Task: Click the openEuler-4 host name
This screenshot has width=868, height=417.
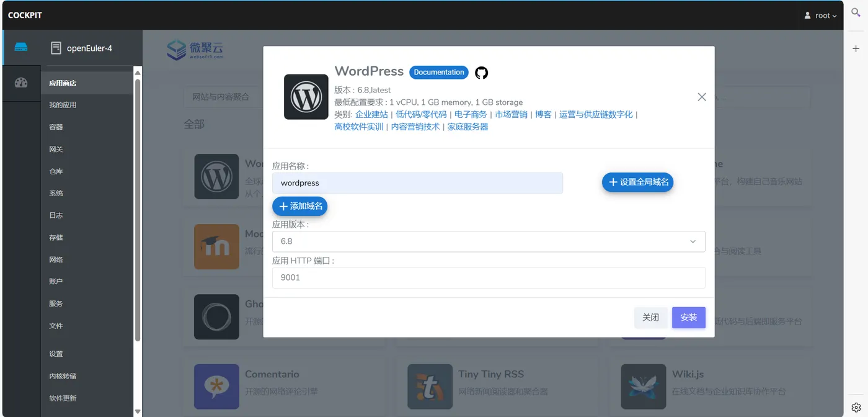Action: [x=89, y=48]
